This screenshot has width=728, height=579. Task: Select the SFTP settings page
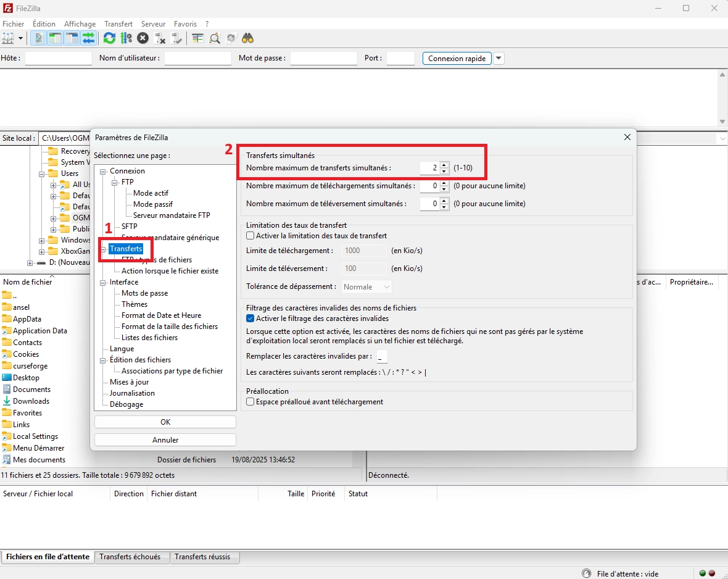(130, 227)
